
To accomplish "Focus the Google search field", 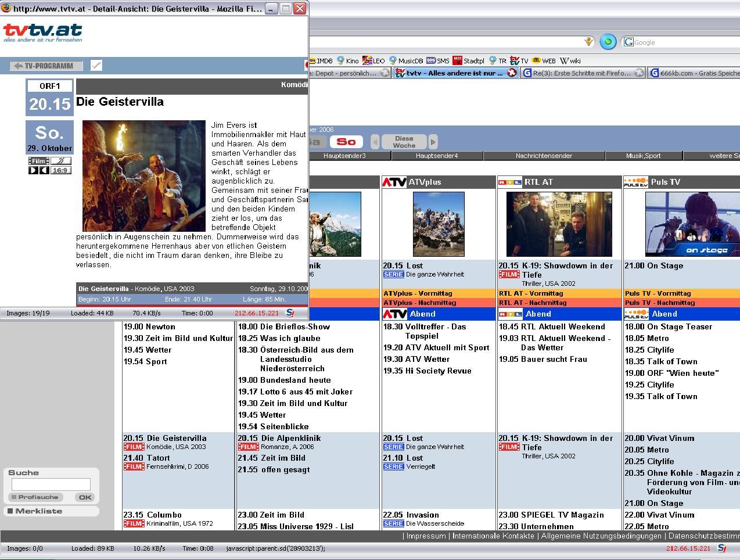I will (687, 42).
